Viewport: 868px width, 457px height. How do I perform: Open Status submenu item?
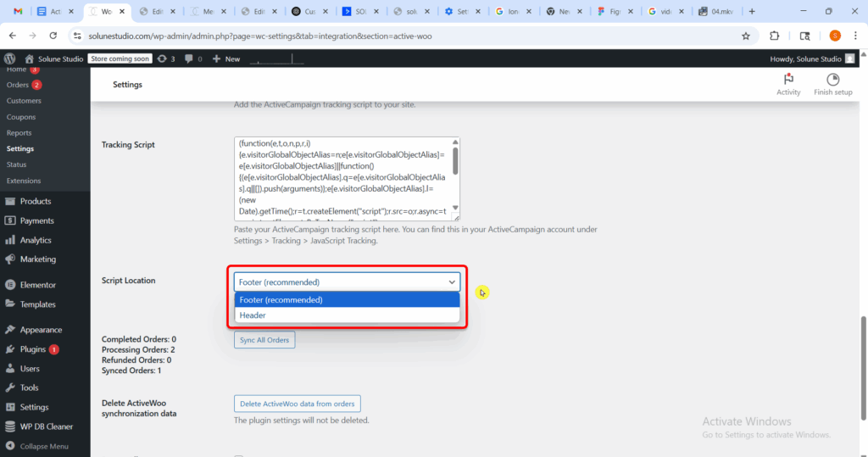click(16, 164)
